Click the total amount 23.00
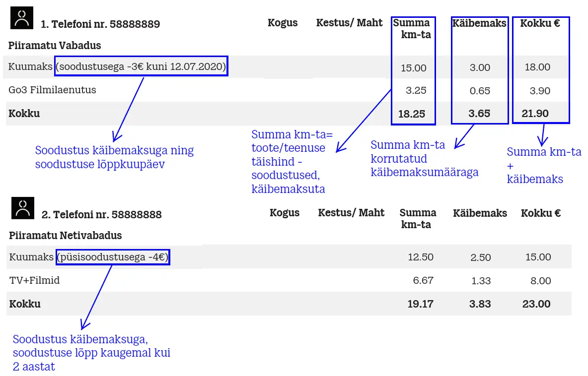 click(536, 304)
